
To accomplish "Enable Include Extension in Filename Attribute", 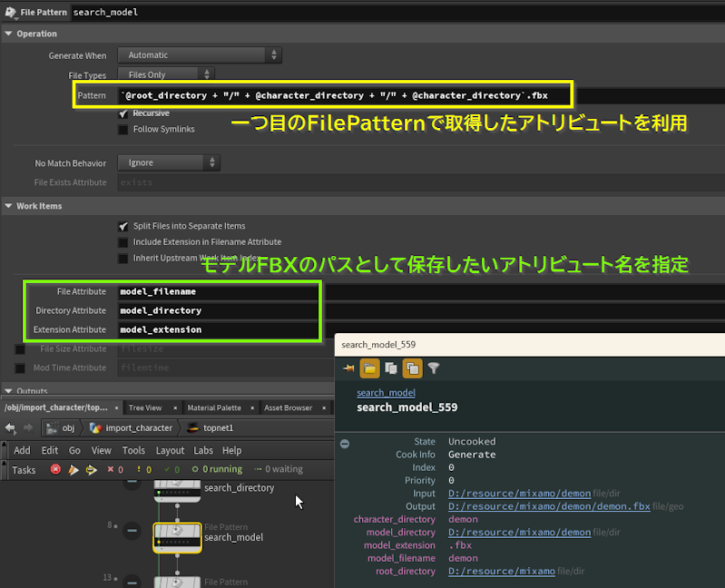I will [123, 242].
